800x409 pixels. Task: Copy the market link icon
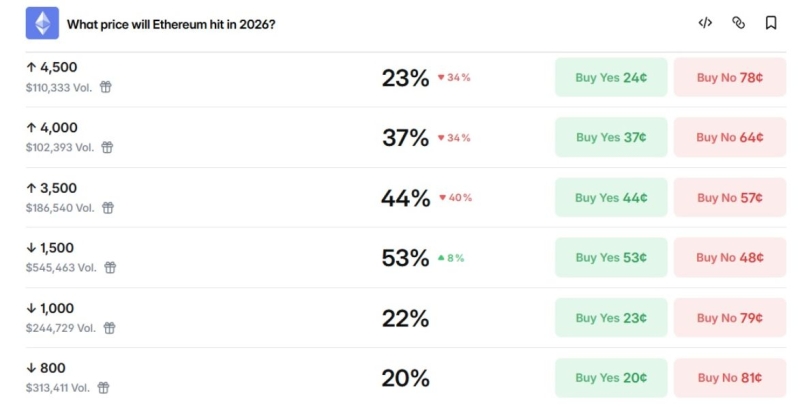[x=738, y=23]
